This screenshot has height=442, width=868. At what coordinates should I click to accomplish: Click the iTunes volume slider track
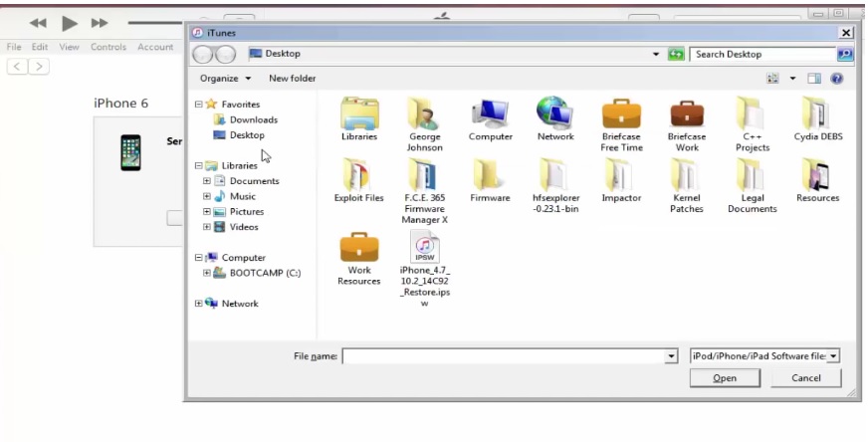[155, 23]
